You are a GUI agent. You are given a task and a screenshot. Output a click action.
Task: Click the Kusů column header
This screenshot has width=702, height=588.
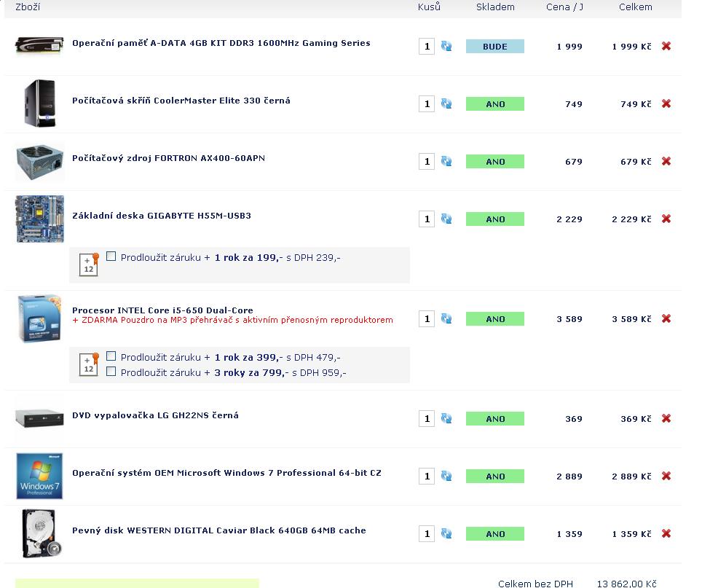429,7
